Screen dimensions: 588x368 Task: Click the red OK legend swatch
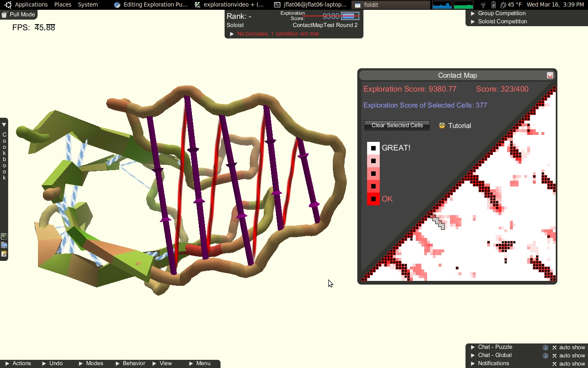click(x=373, y=199)
